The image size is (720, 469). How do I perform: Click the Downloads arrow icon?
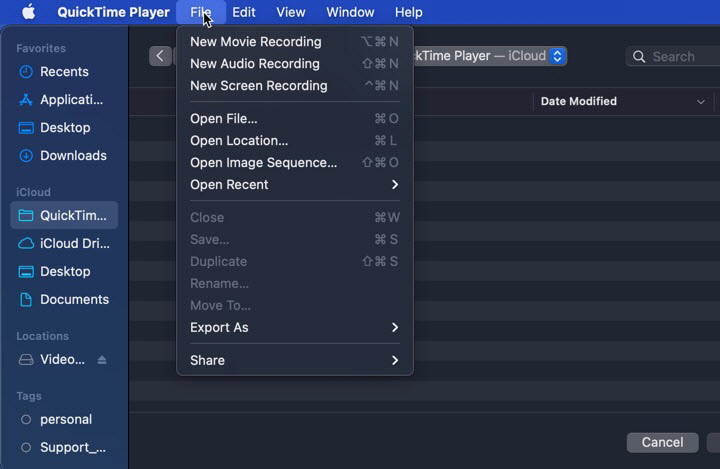point(26,156)
